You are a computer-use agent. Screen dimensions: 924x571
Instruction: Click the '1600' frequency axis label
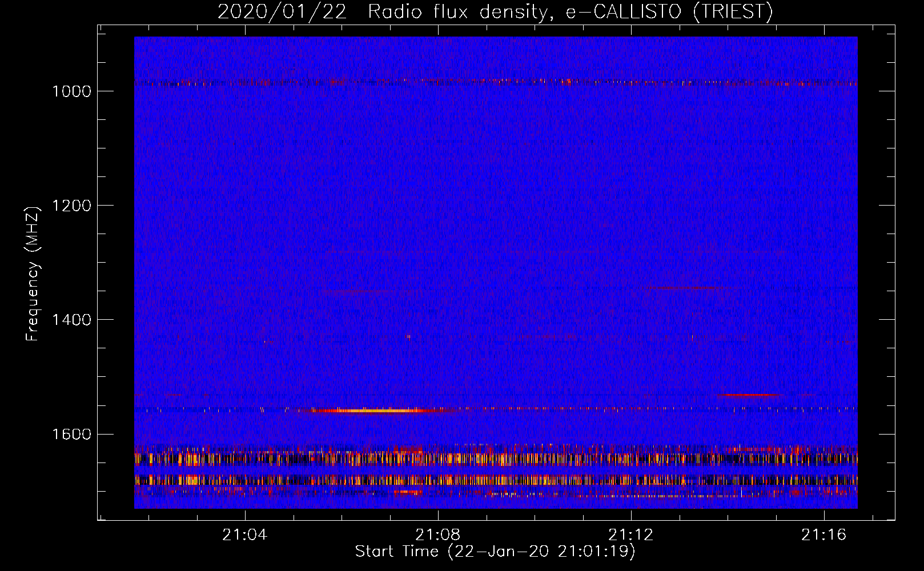(71, 434)
